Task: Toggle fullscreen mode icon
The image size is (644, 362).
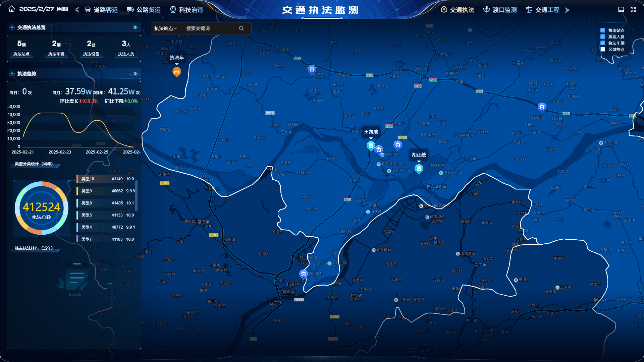Action: coord(633,10)
